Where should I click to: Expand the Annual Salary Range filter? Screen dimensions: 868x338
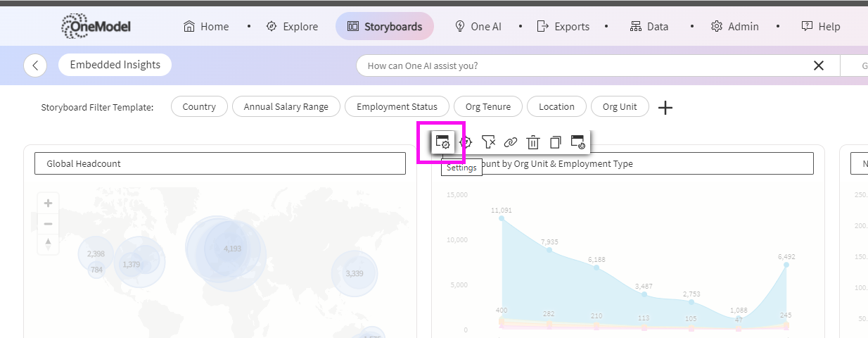(286, 107)
